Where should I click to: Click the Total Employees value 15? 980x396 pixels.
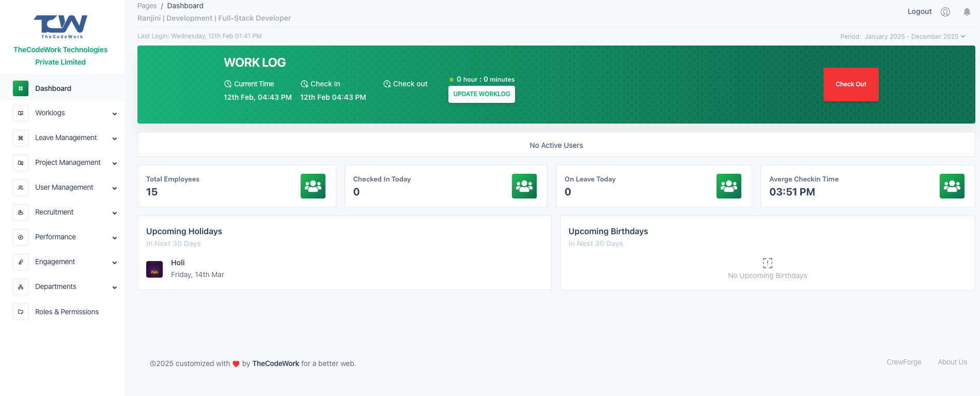[152, 192]
